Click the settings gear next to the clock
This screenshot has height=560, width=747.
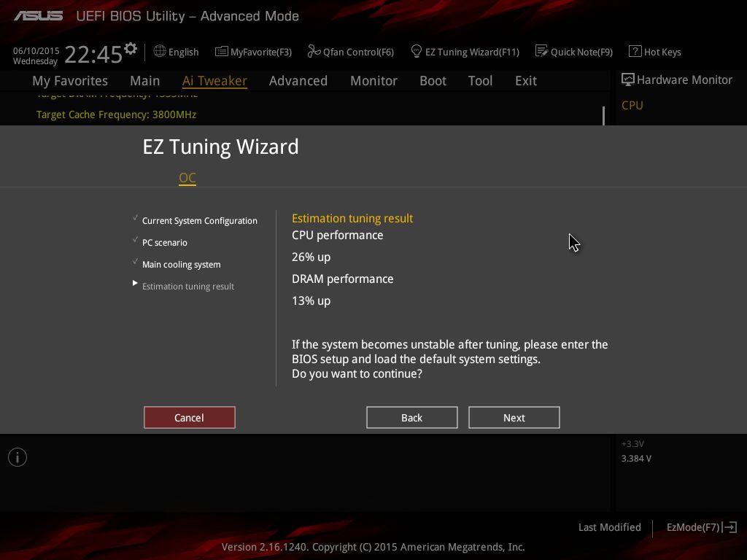pos(131,49)
